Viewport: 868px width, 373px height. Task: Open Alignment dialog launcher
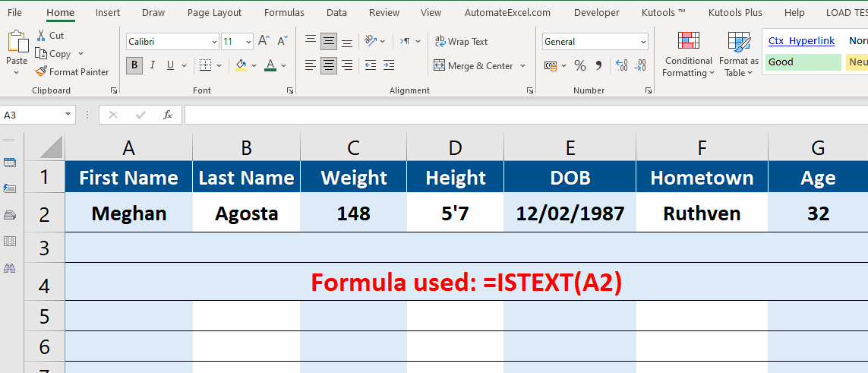tap(530, 90)
